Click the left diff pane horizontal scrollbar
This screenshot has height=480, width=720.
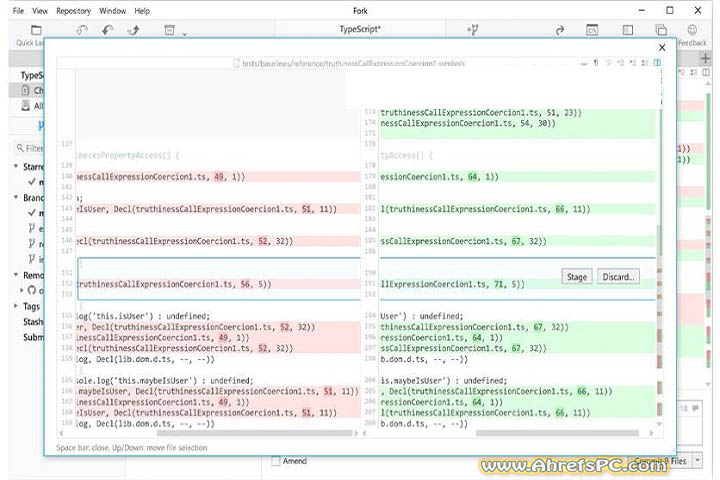click(x=254, y=433)
